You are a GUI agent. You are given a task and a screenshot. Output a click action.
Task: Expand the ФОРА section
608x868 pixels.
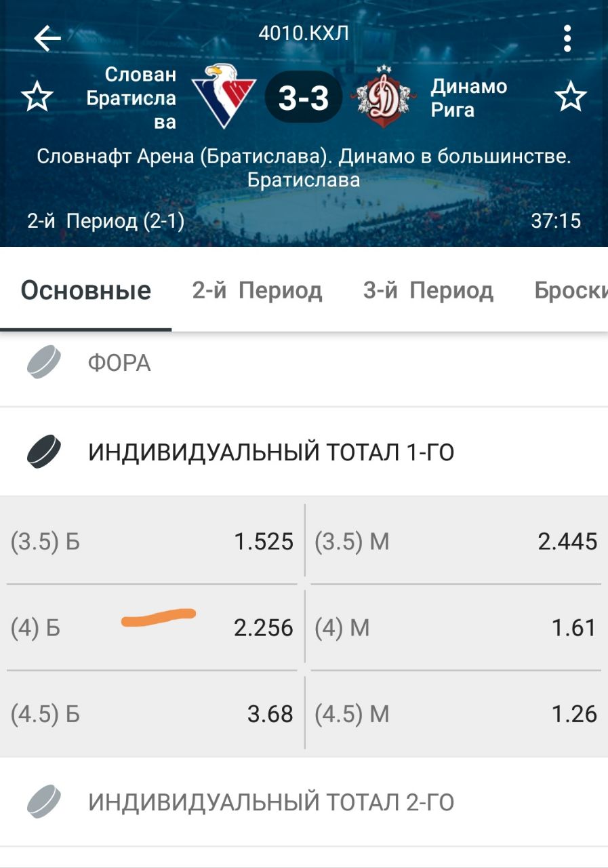click(x=304, y=363)
